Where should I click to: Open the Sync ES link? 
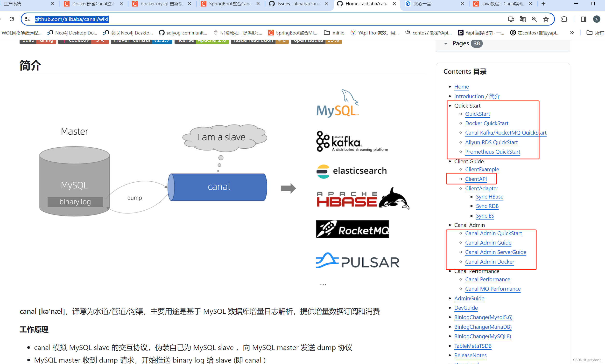click(485, 216)
